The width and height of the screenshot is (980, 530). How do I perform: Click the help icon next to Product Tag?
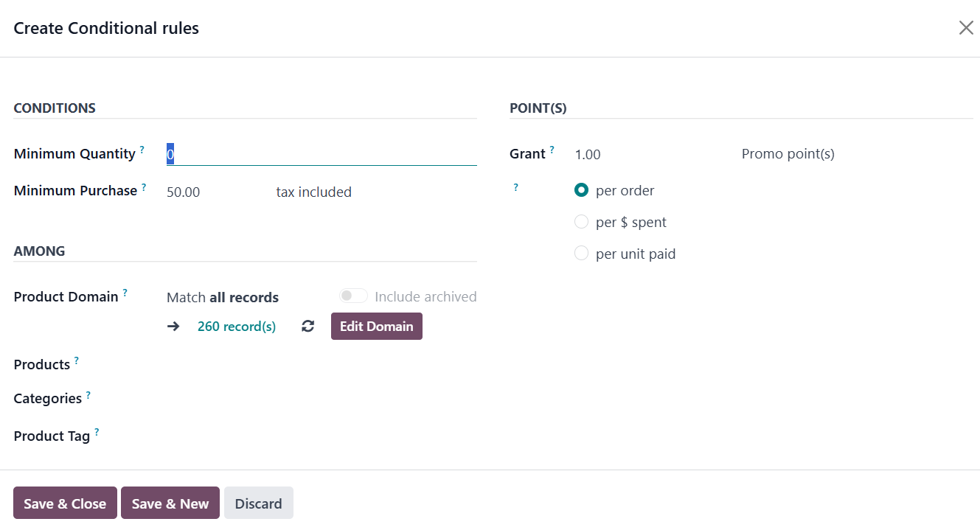point(96,432)
